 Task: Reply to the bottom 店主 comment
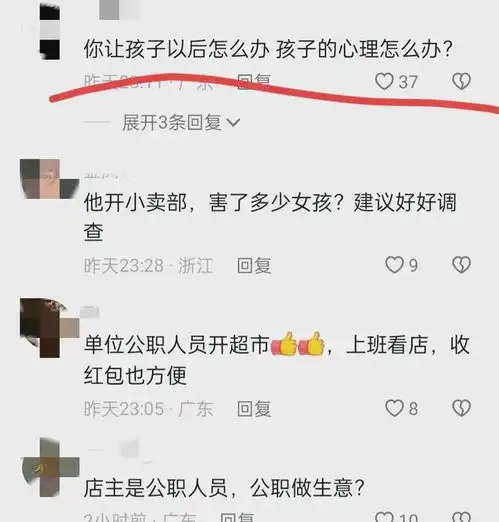(237, 518)
